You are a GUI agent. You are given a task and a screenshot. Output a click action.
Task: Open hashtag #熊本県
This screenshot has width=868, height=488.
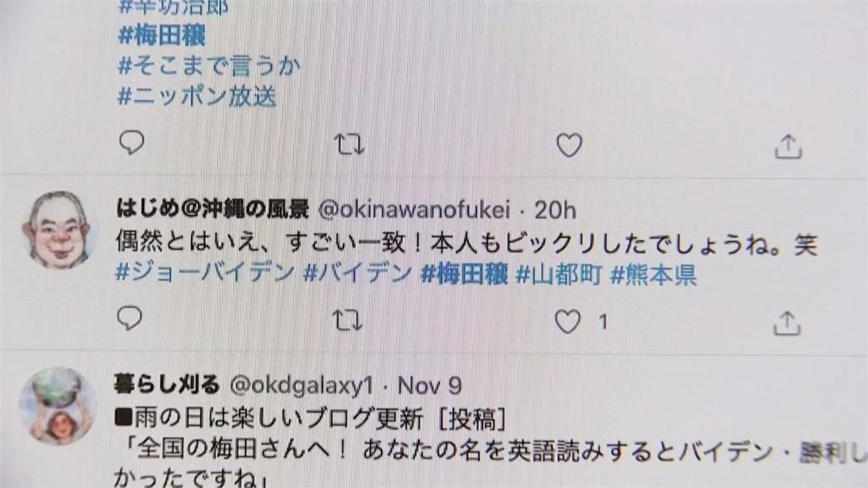654,274
